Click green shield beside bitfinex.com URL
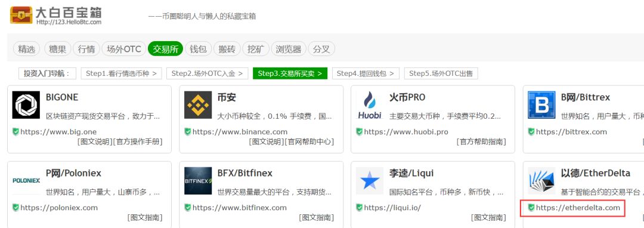Image resolution: width=644 pixels, height=228 pixels. click(188, 208)
